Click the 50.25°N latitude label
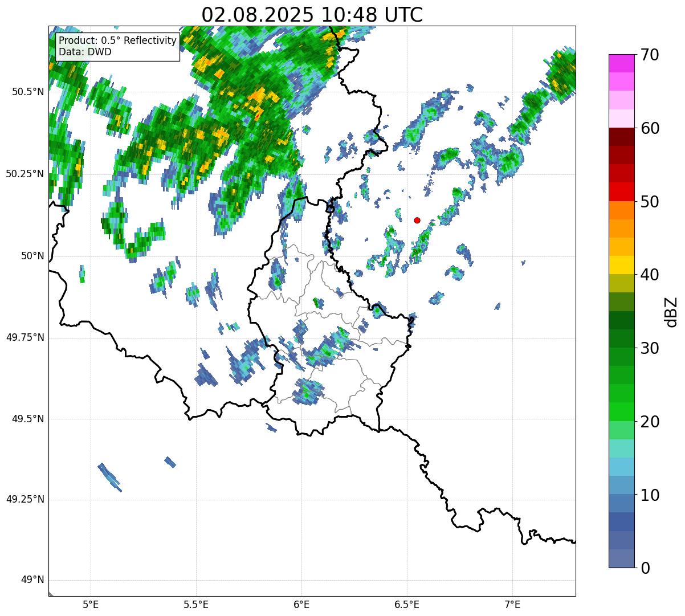The image size is (685, 616). tap(25, 174)
